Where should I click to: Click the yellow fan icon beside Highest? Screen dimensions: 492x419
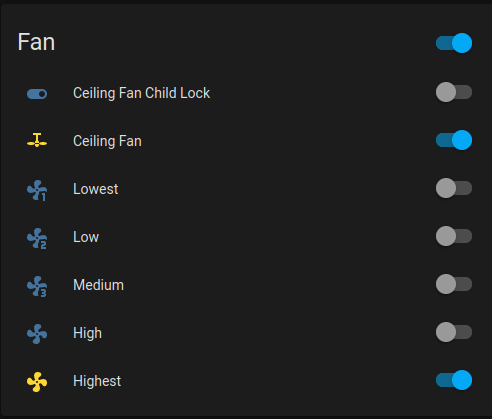click(x=37, y=382)
